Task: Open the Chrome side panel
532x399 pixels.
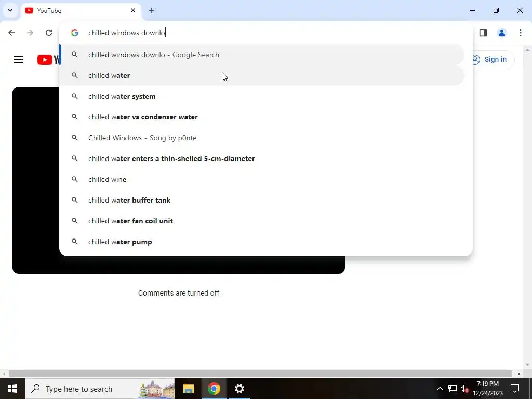Action: pos(483,33)
